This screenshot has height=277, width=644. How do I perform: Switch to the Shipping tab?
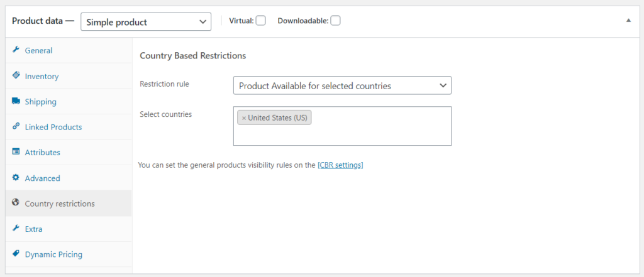(69, 101)
